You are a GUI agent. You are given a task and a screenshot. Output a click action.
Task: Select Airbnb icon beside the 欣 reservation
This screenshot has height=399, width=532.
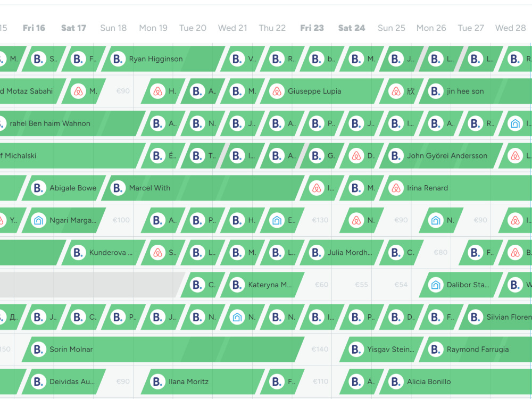(396, 92)
